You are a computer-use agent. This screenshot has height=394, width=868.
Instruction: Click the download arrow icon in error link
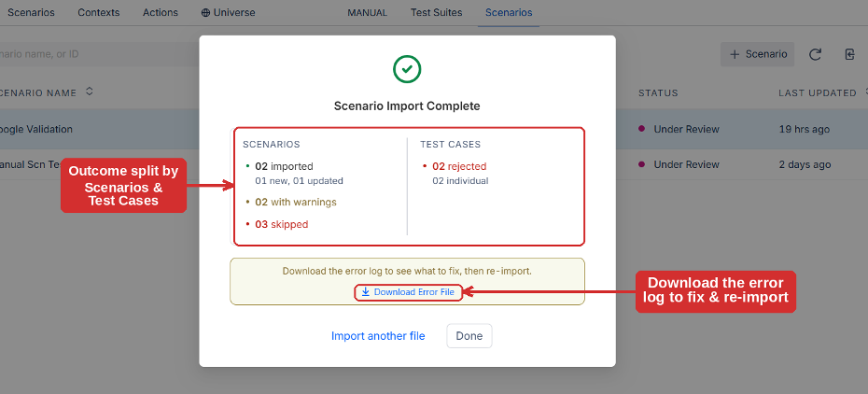click(365, 291)
